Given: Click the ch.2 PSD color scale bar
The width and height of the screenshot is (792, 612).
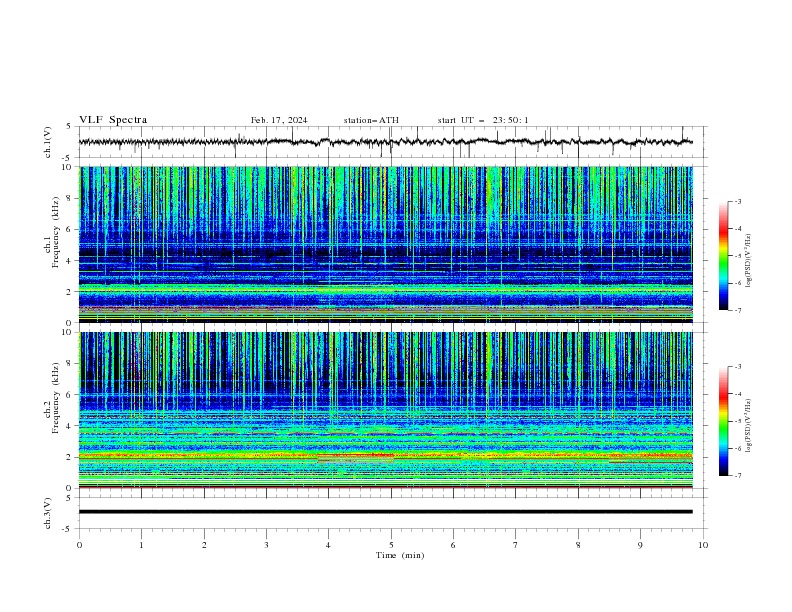Looking at the screenshot, I should [723, 421].
